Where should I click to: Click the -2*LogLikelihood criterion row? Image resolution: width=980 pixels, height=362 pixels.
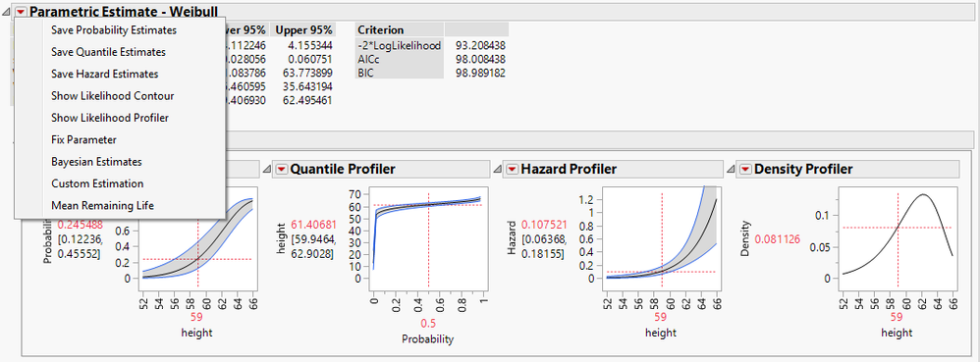pyautogui.click(x=400, y=45)
